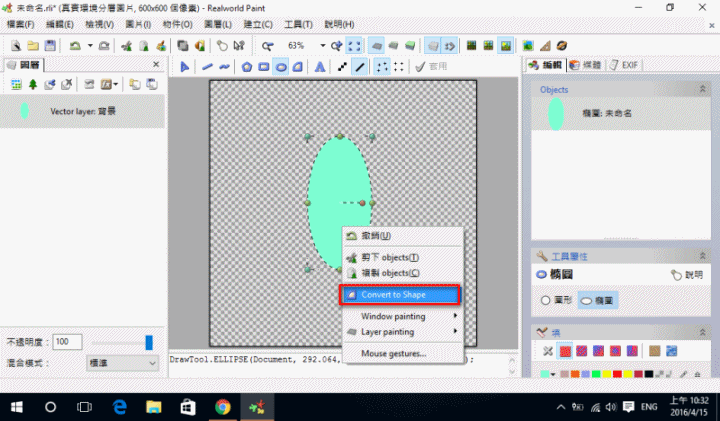Open the zoom percentage dropdown
The width and height of the screenshot is (720, 421).
[x=322, y=45]
